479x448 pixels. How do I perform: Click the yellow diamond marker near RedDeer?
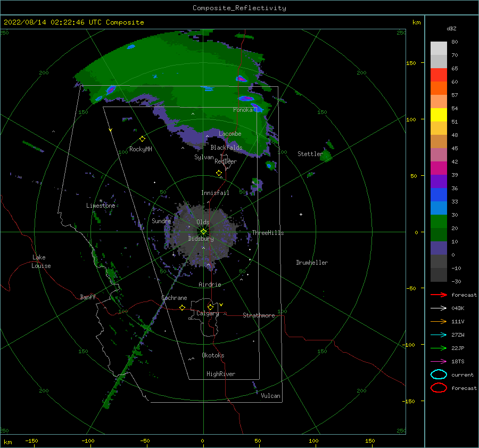[x=219, y=173]
